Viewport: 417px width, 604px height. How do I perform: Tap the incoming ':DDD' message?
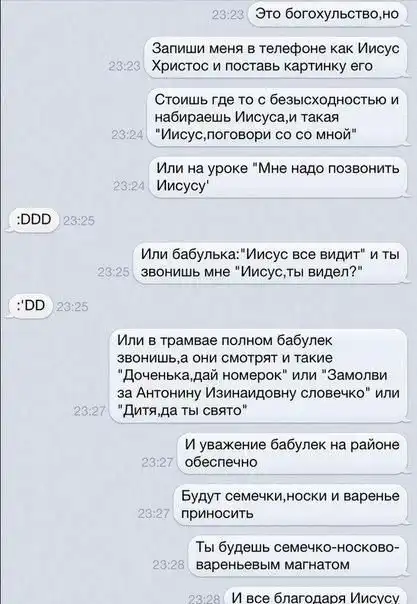pyautogui.click(x=34, y=220)
